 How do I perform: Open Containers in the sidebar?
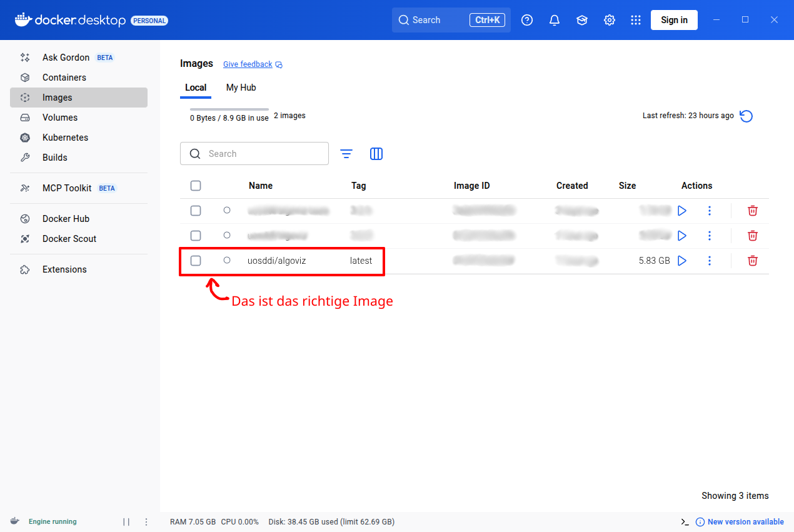pyautogui.click(x=64, y=78)
